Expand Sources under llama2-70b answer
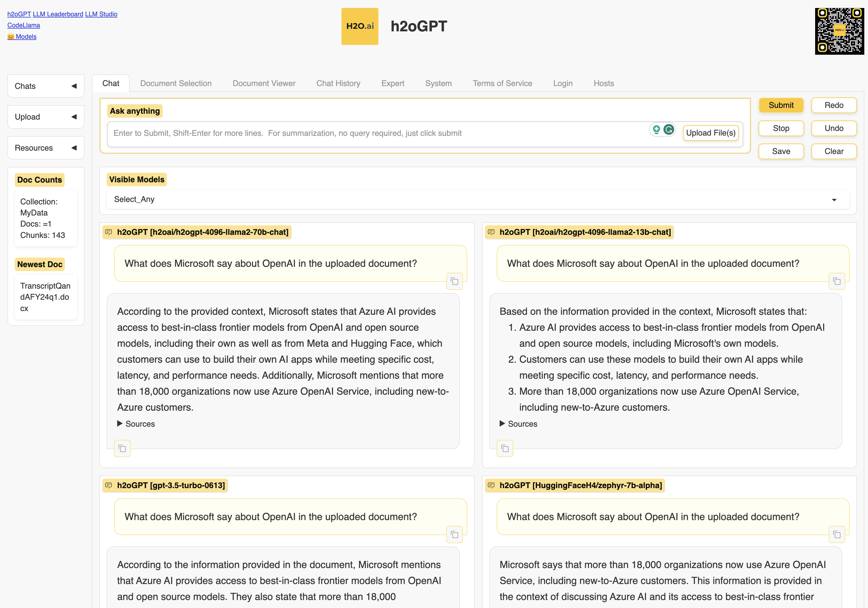The width and height of the screenshot is (868, 608). [136, 424]
